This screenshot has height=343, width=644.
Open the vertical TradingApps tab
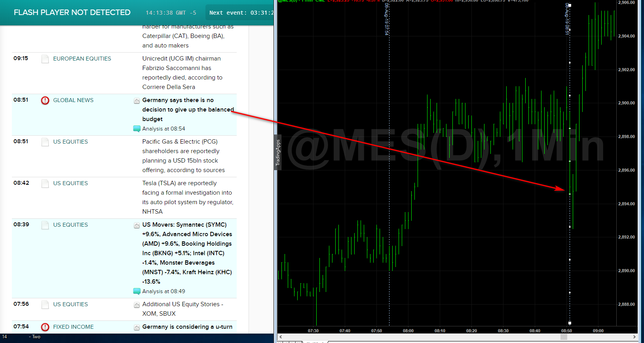[277, 152]
